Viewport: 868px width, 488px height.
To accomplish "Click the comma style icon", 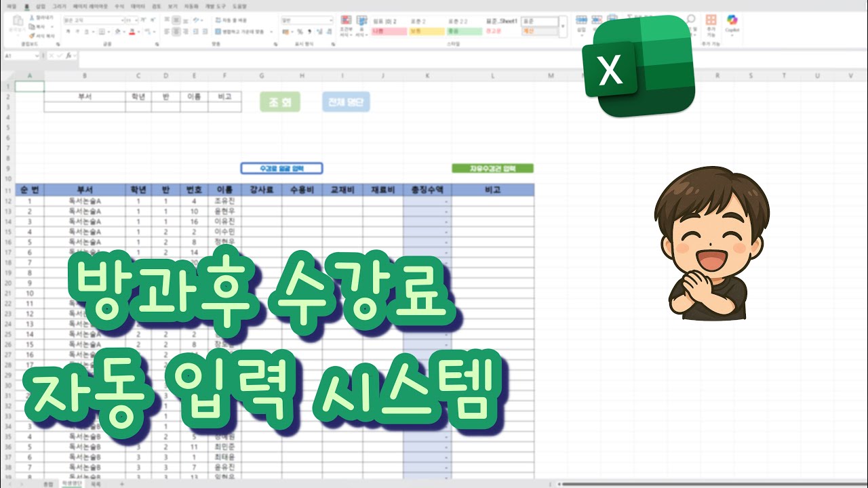I will (309, 32).
